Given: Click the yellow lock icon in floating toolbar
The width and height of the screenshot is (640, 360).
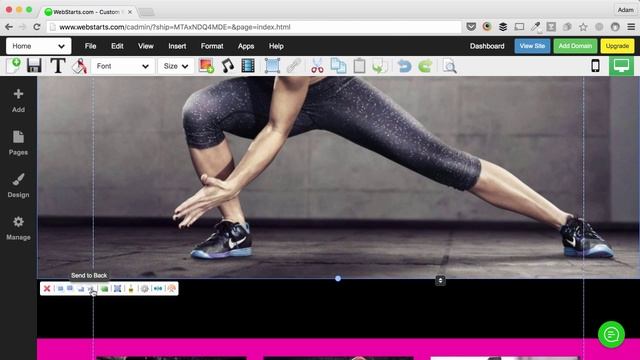Looking at the screenshot, I should click(x=131, y=289).
